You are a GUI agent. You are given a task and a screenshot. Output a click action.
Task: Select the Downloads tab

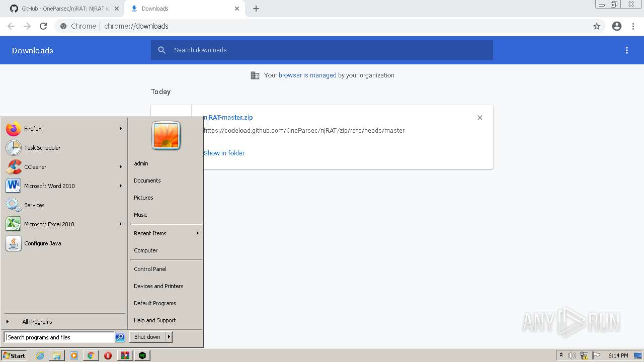tap(184, 9)
